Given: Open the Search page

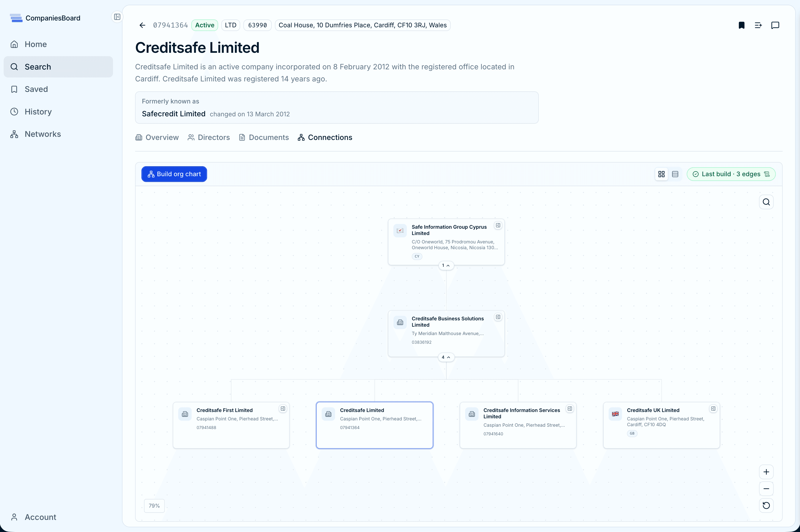Looking at the screenshot, I should point(58,67).
